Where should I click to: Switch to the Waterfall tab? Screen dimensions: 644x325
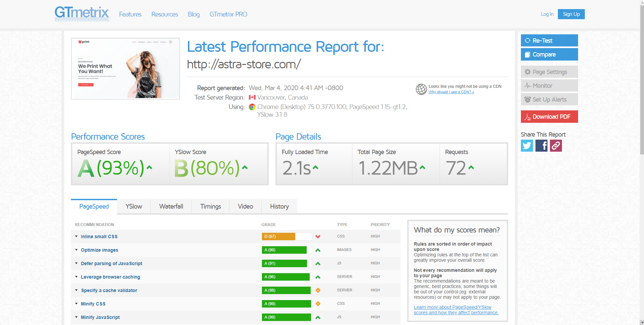click(x=171, y=207)
